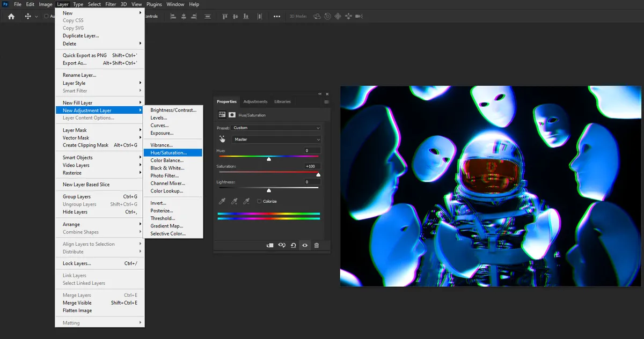
Task: Expand the Delete submenu
Action: click(100, 43)
